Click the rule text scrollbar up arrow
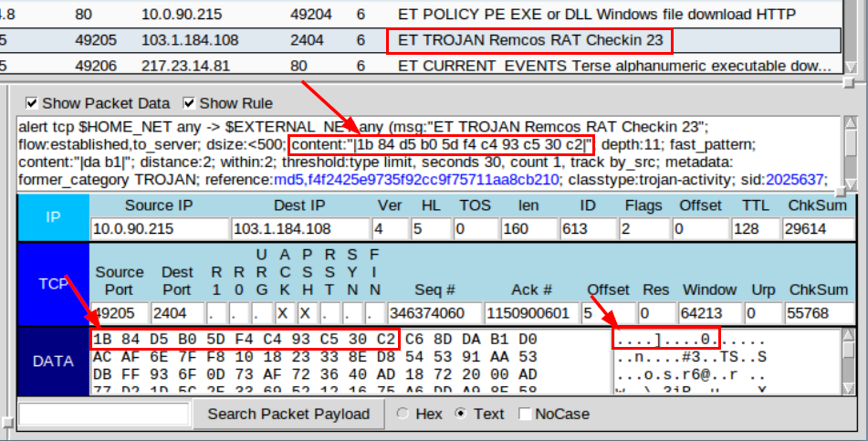868x441 pixels. pyautogui.click(x=851, y=122)
